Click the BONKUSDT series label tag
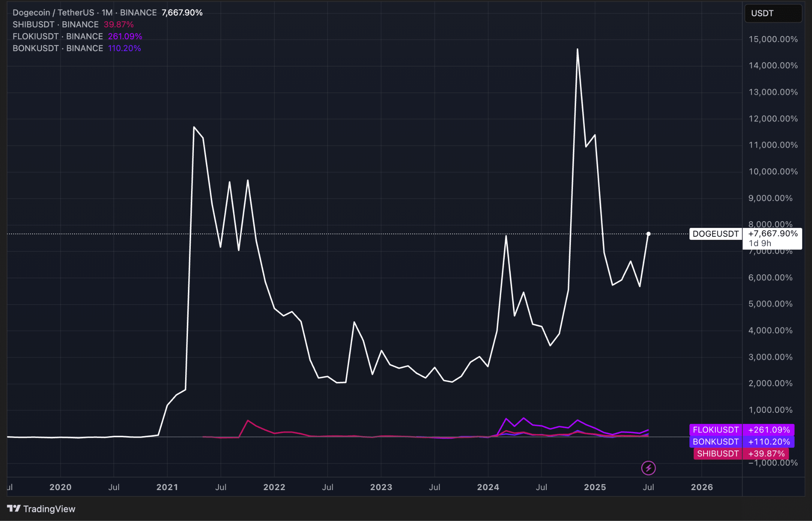This screenshot has height=521, width=812. [x=716, y=442]
